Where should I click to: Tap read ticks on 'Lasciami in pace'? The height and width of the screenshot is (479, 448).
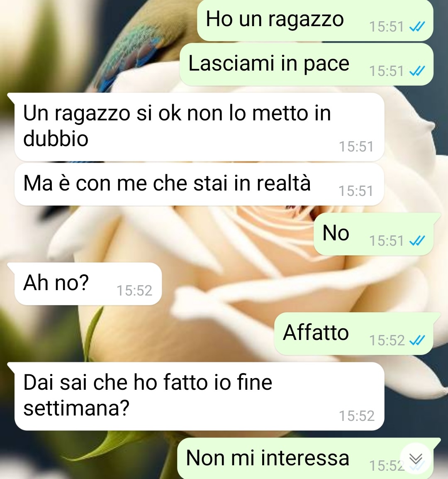[x=417, y=71]
